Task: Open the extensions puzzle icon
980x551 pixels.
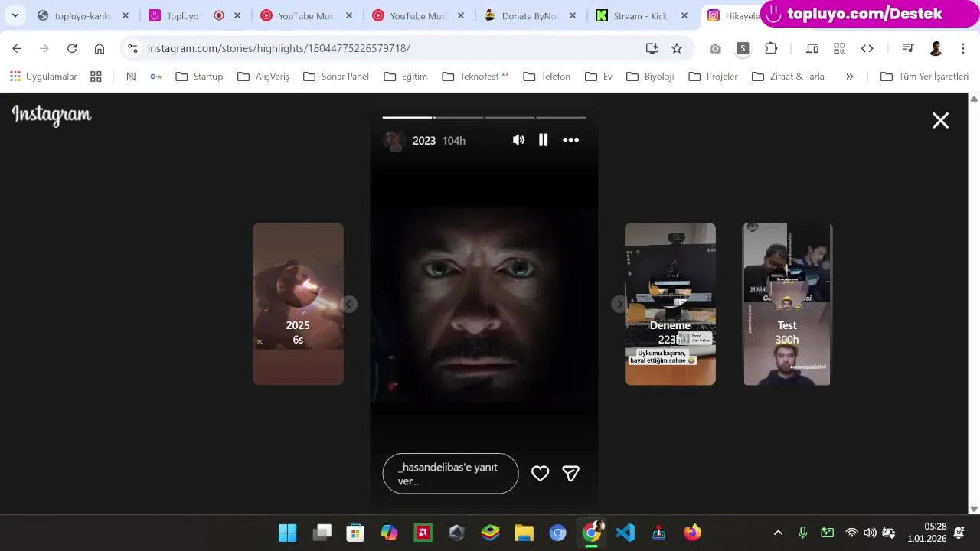Action: coord(771,48)
